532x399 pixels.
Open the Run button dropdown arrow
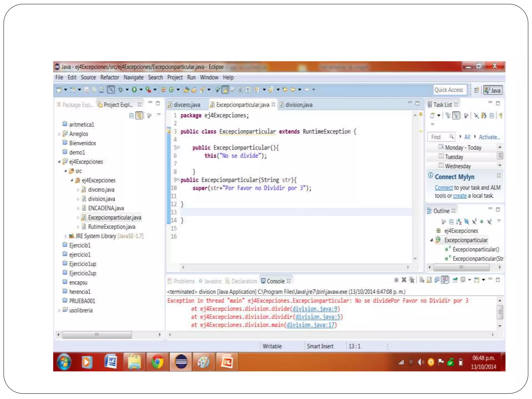(x=141, y=90)
